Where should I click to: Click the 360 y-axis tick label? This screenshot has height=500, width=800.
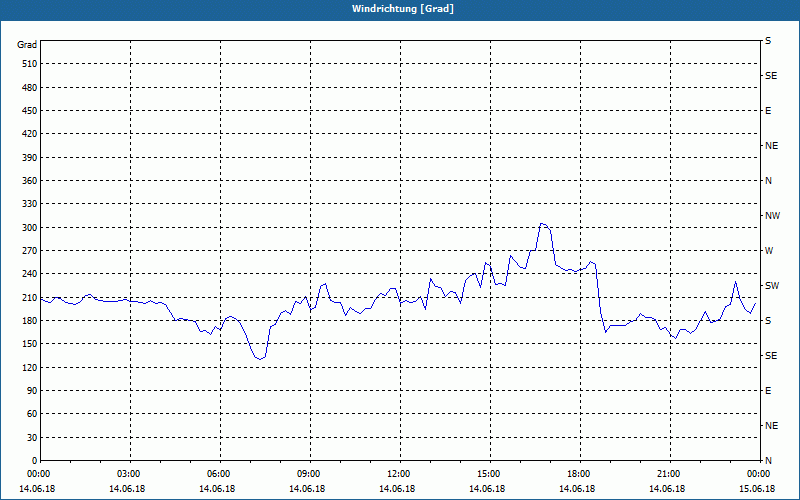[x=30, y=181]
